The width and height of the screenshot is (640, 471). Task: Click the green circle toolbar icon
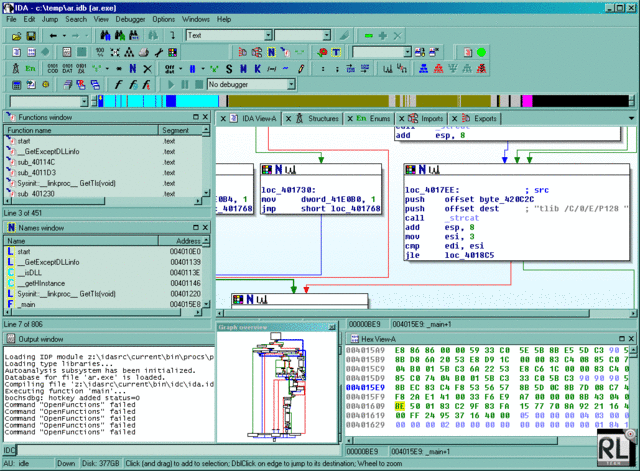pyautogui.click(x=481, y=52)
